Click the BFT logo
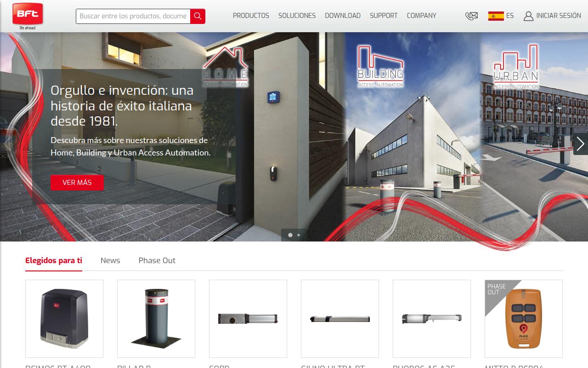Screen dimensions: 588x368 pos(28,16)
